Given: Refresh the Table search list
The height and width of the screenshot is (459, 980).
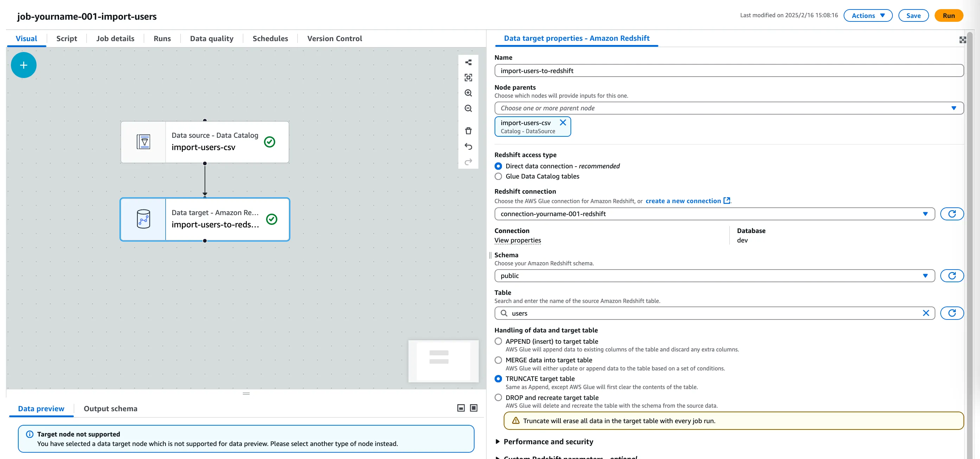Looking at the screenshot, I should tap(952, 313).
